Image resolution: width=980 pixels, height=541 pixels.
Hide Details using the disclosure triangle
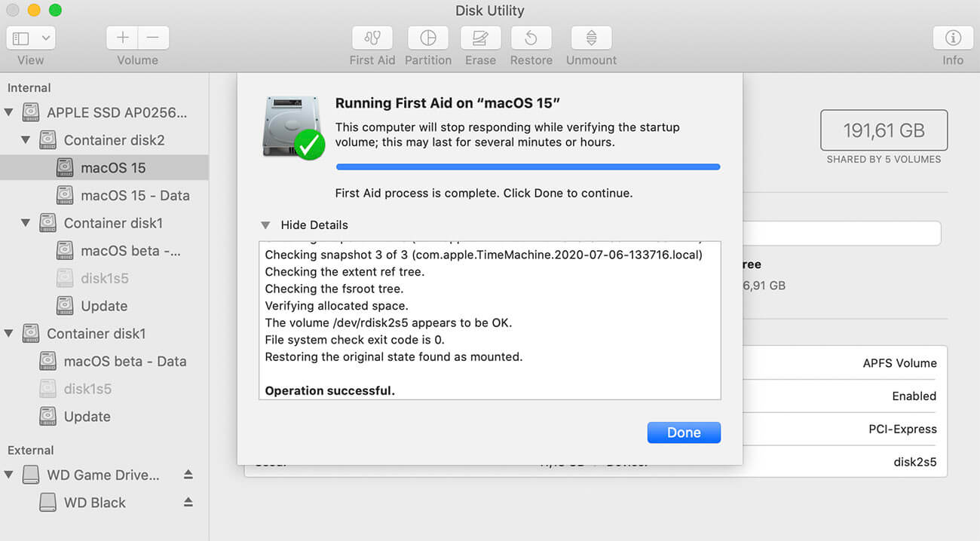pyautogui.click(x=265, y=225)
